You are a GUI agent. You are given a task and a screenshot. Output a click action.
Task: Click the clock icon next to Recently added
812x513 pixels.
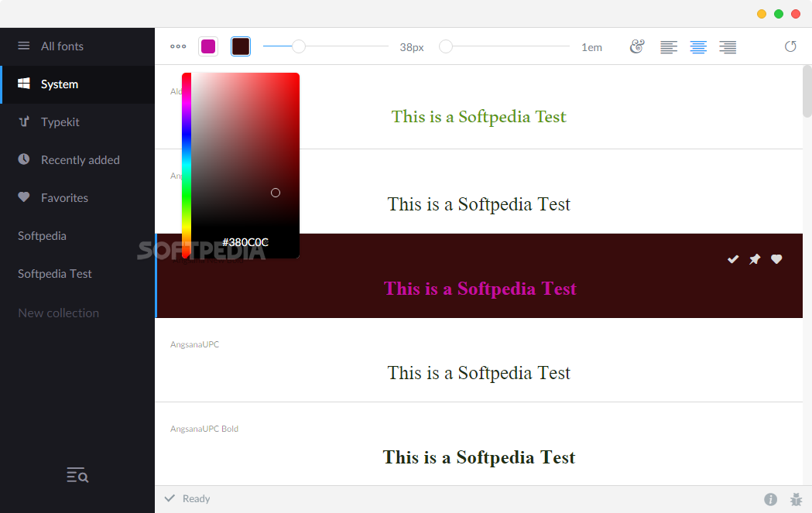click(x=24, y=159)
